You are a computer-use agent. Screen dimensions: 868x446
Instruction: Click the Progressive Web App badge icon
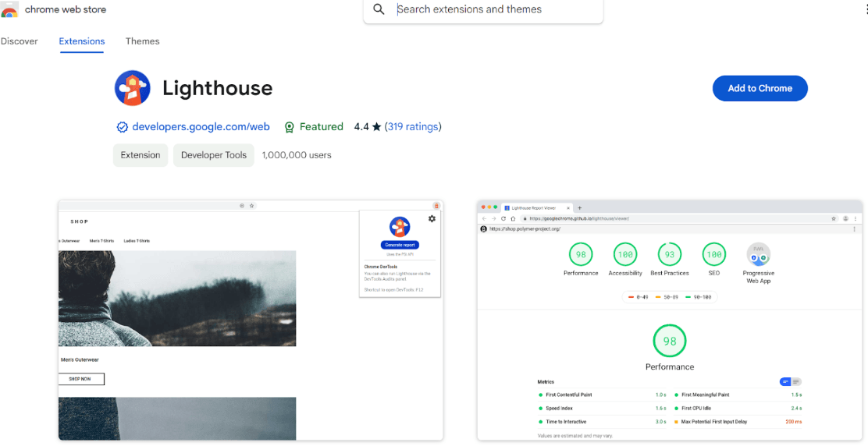click(758, 255)
